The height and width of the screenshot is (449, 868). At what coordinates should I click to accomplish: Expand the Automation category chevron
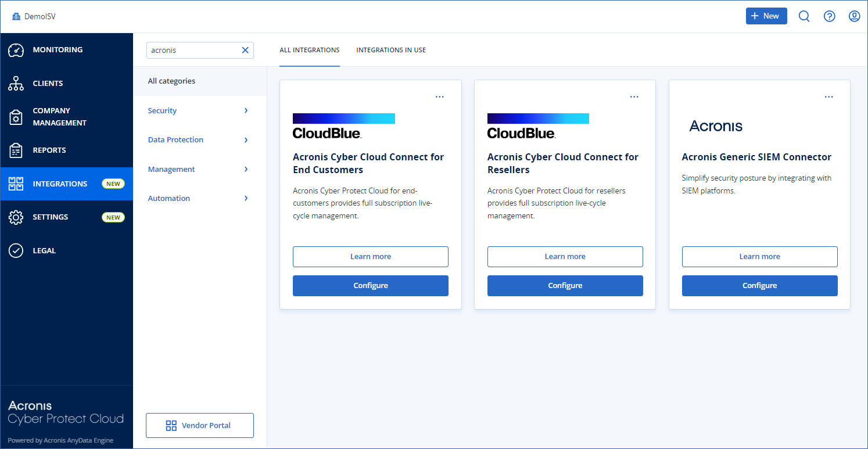point(246,198)
